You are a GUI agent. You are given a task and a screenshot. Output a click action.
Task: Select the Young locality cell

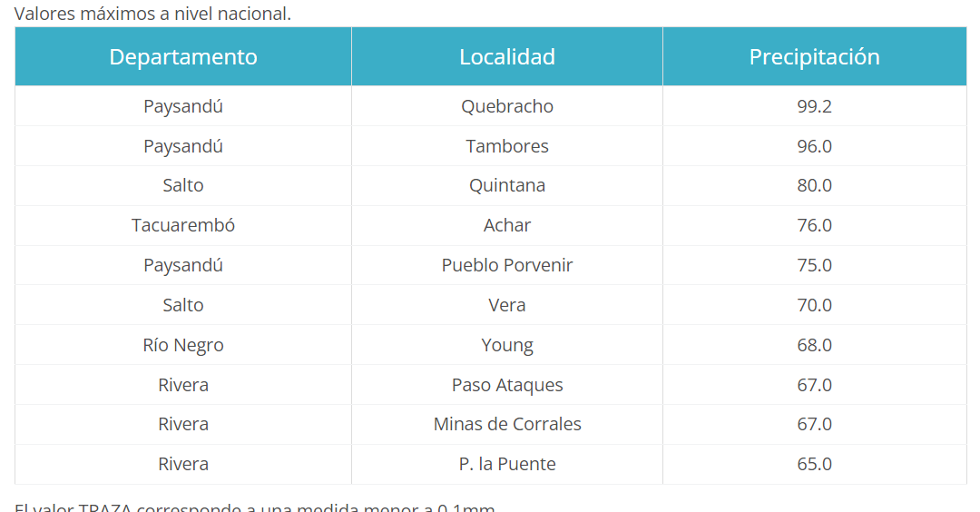(507, 345)
